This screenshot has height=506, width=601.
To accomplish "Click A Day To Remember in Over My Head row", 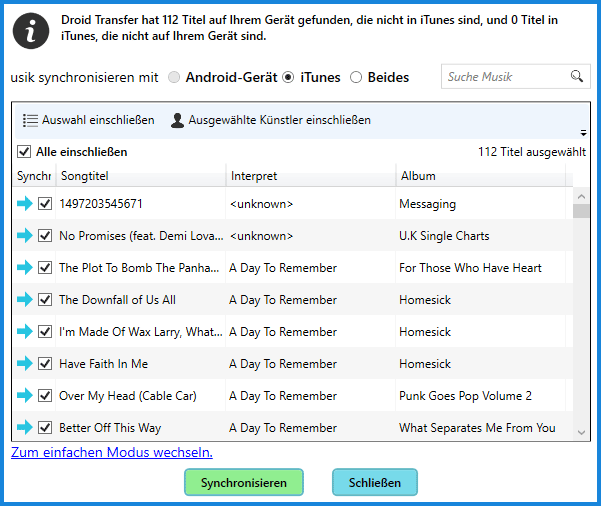I will 283,396.
